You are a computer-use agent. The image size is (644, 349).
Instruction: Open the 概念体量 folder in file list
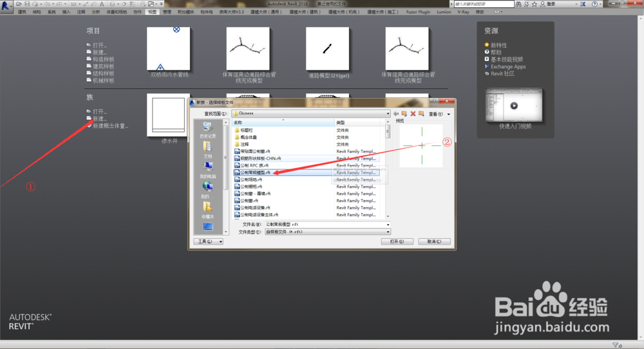point(245,137)
